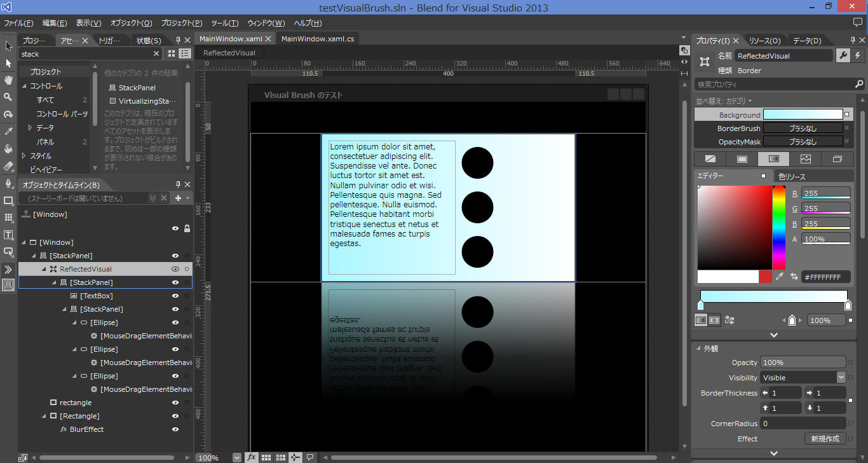Collapse the コントロール assets category

pos(24,86)
